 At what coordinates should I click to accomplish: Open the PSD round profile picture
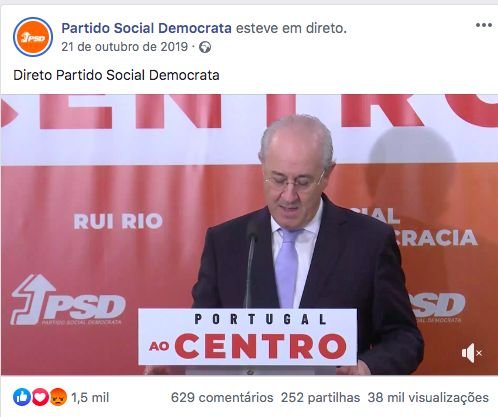[x=33, y=37]
